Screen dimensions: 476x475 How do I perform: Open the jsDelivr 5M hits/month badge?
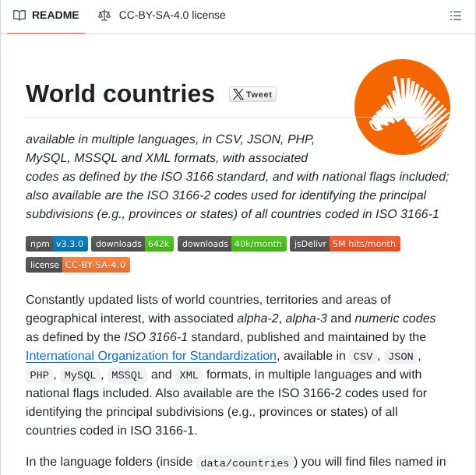coord(345,244)
